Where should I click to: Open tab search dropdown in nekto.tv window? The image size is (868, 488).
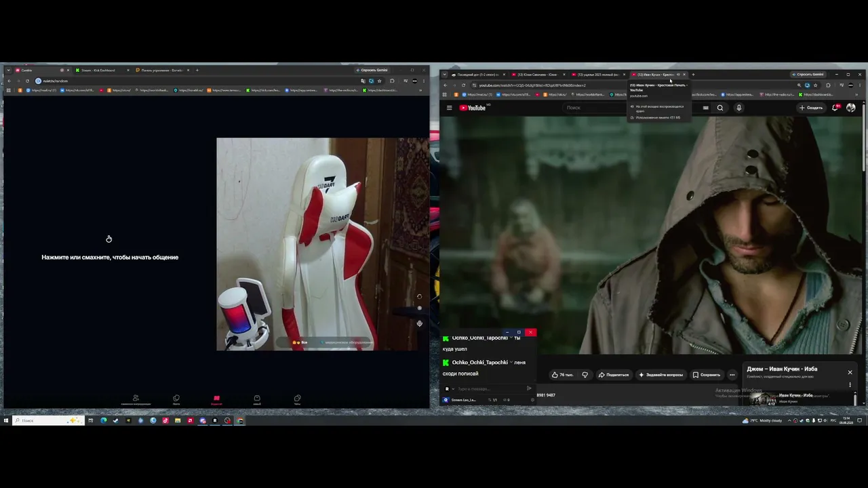click(8, 70)
